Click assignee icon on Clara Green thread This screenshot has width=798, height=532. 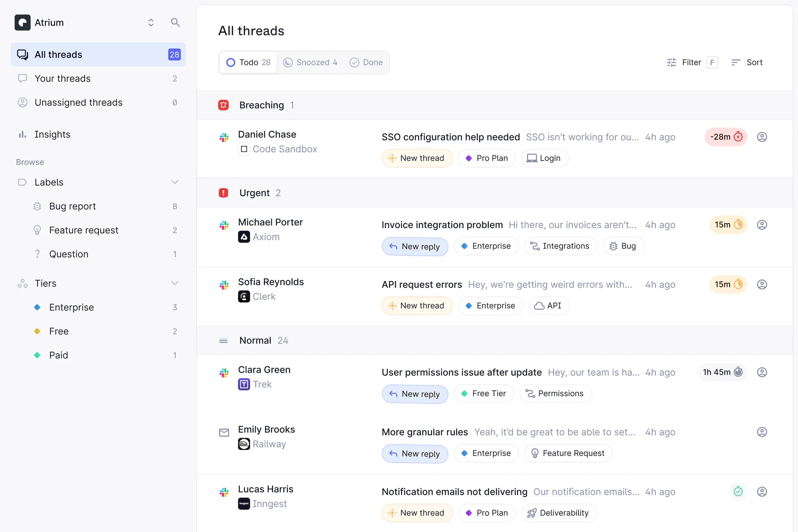pyautogui.click(x=762, y=372)
